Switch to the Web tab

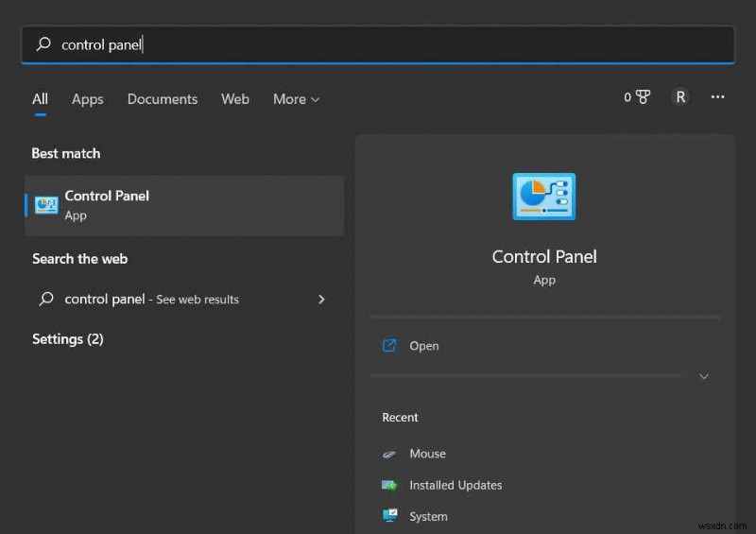pos(234,99)
